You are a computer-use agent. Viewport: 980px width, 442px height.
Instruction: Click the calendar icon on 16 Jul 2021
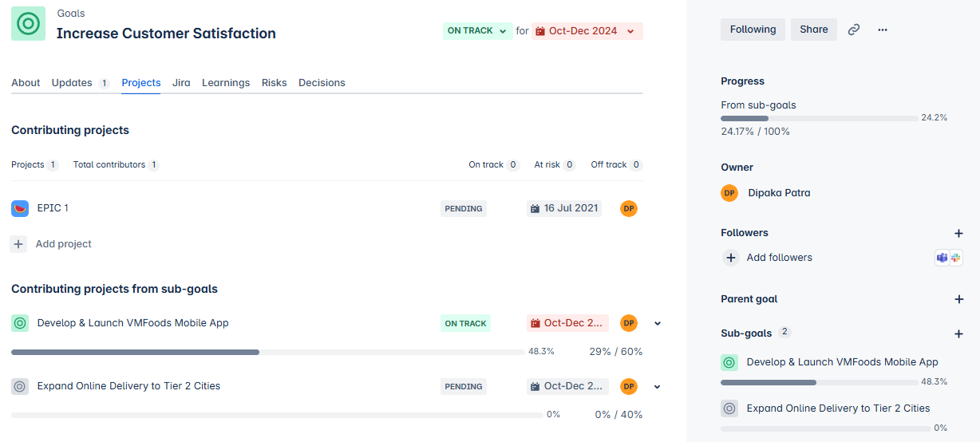[x=535, y=208]
